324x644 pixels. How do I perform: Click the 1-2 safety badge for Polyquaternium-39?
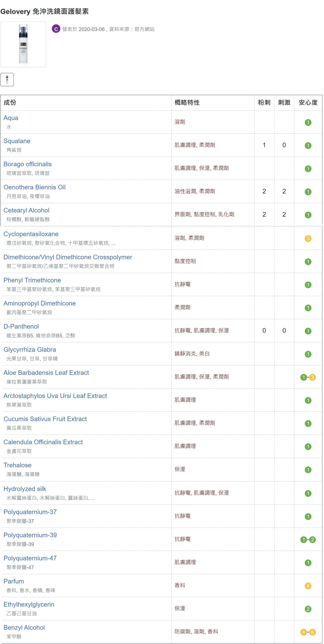(308, 540)
